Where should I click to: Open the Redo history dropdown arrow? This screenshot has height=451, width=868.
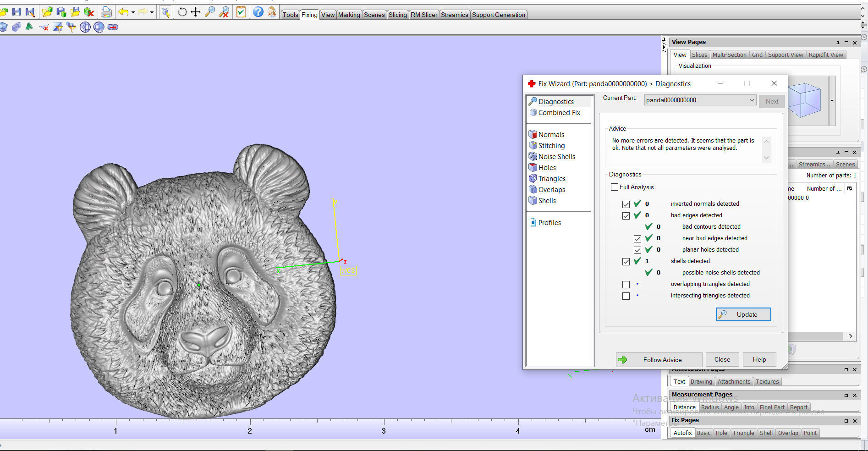point(152,12)
